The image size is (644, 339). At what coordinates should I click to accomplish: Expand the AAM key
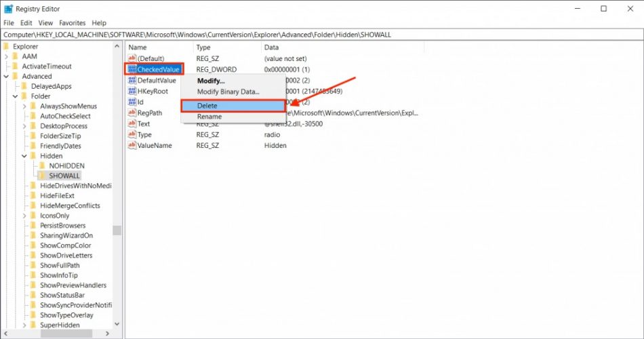6,56
